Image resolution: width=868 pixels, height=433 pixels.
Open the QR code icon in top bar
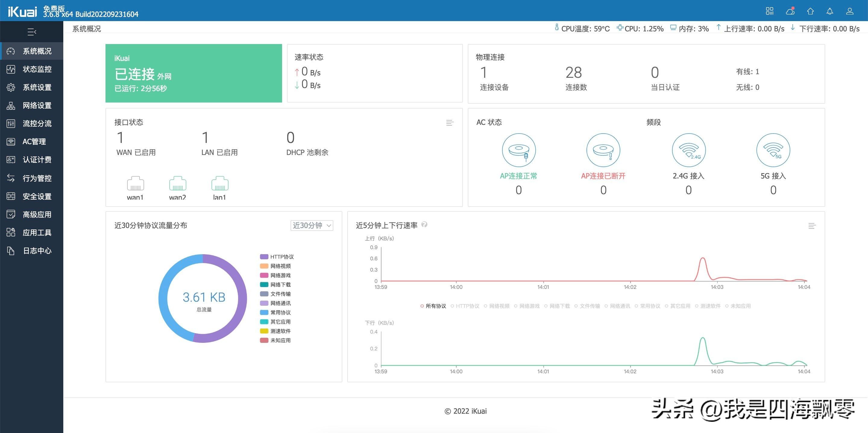tap(770, 11)
